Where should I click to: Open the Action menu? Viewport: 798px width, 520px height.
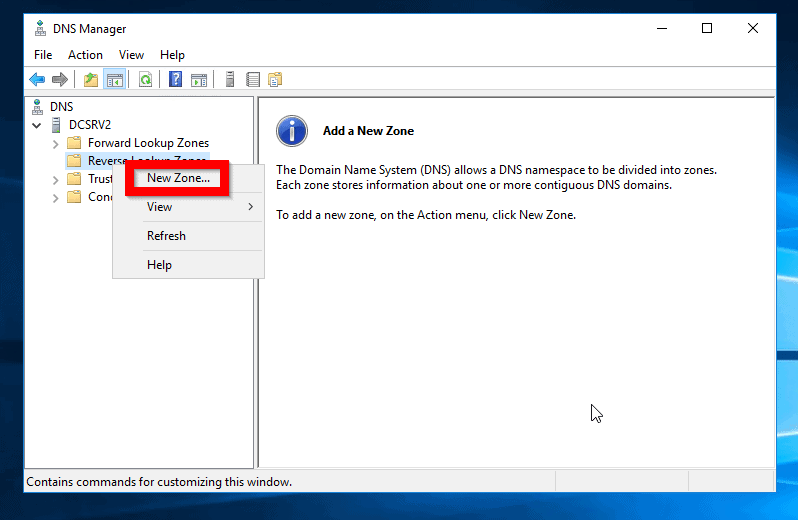click(x=86, y=55)
